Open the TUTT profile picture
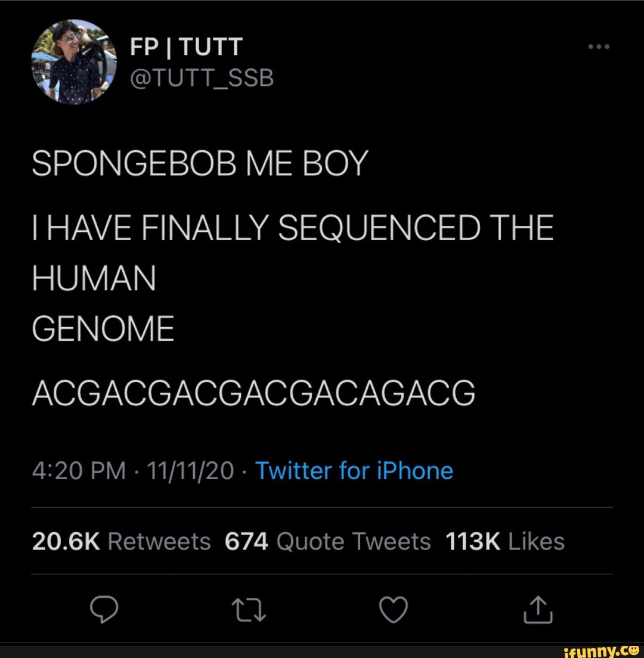 pos(75,62)
